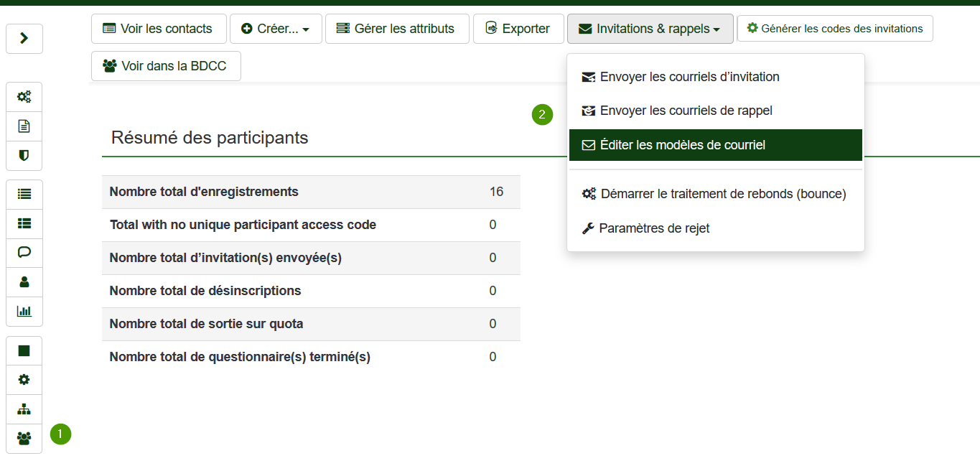Select the question list icon in sidebar
Screen dimensions: 980x466
(24, 194)
